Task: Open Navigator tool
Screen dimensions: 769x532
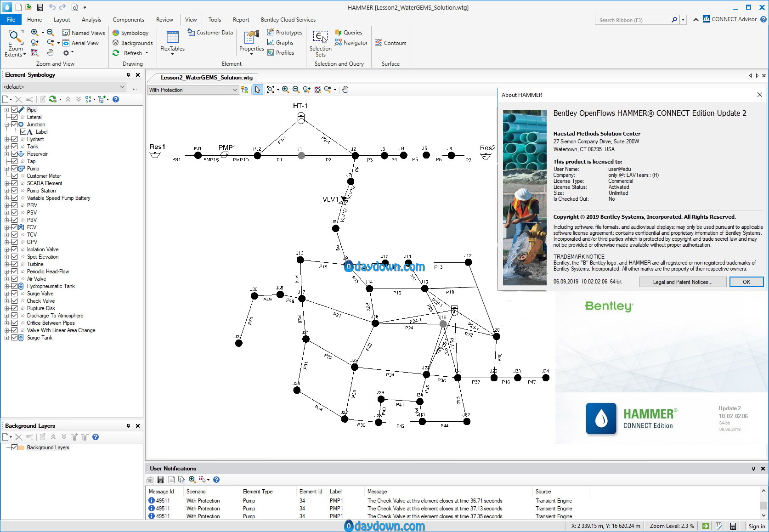Action: 351,43
